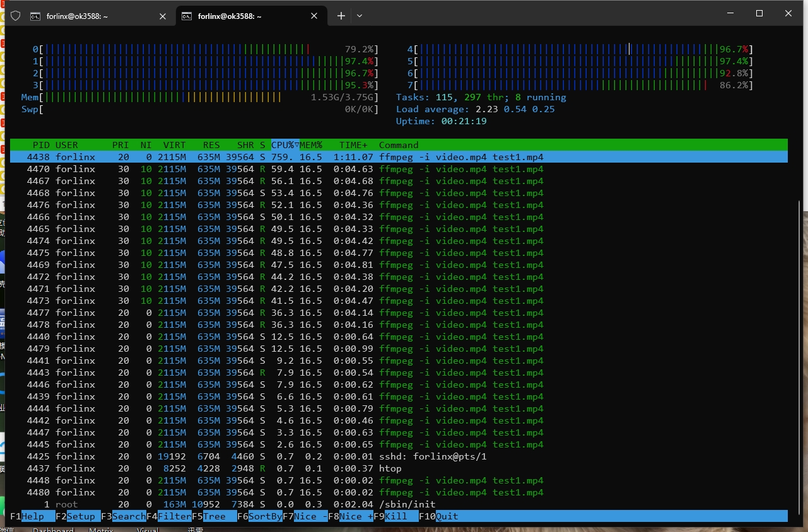Close the second forlinx@ok3588 tab
This screenshot has width=808, height=532.
pos(314,16)
